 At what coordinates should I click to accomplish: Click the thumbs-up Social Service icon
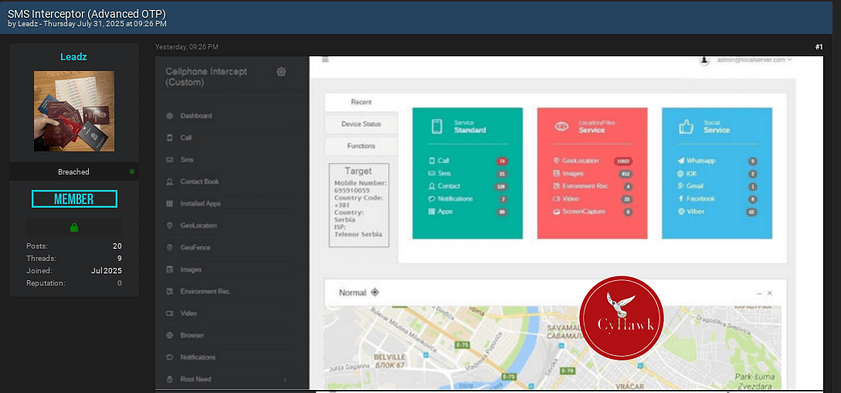point(686,127)
